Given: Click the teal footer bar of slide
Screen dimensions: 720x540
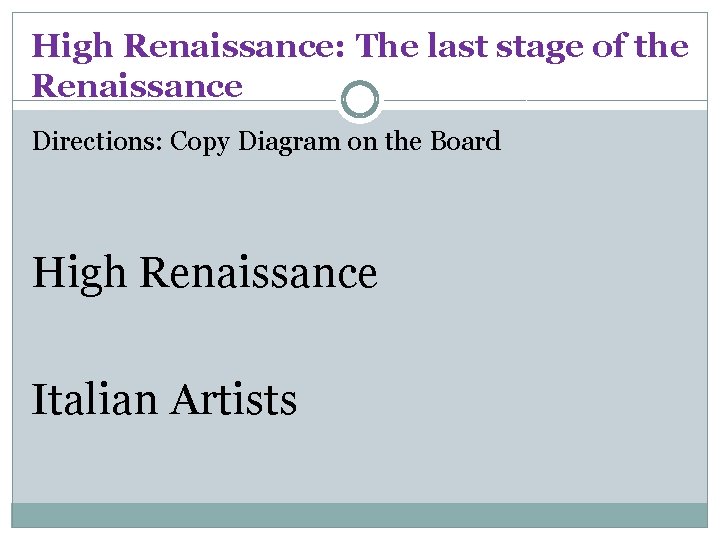Looking at the screenshot, I should pos(360,514).
